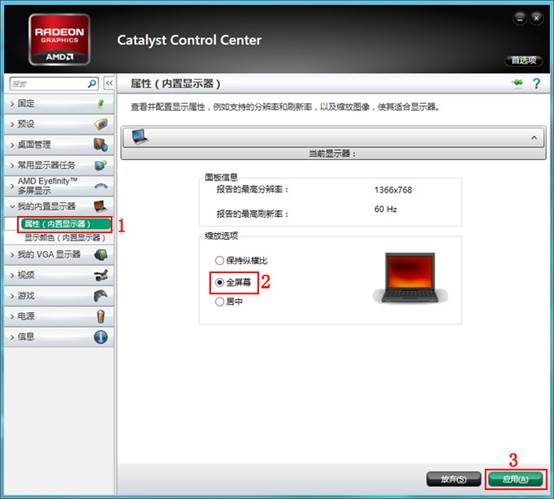Collapse the 我的内置显示器 section arrow
Viewport: 554px width, 499px height.
point(12,206)
